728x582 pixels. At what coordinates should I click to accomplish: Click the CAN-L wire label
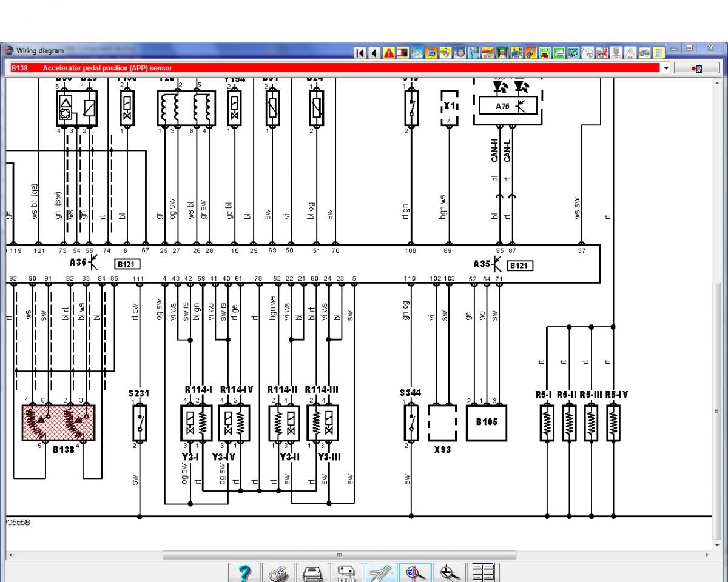508,151
